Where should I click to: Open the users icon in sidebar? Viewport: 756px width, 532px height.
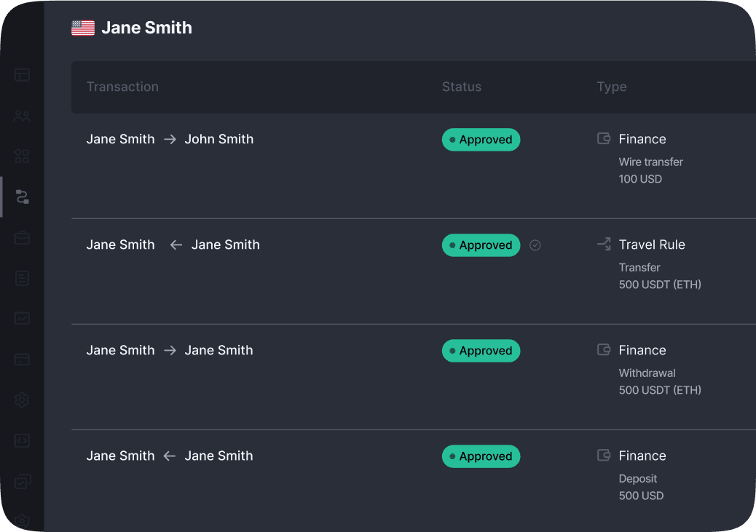click(22, 116)
